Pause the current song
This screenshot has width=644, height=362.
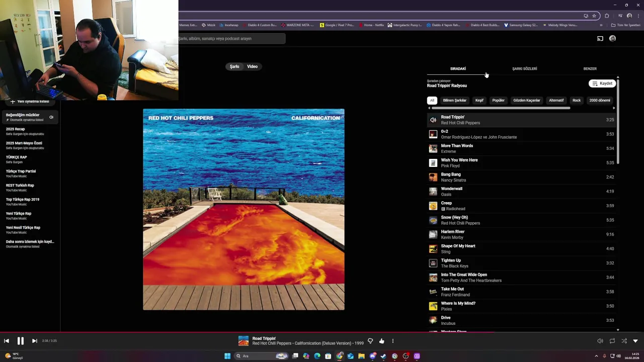[20, 341]
